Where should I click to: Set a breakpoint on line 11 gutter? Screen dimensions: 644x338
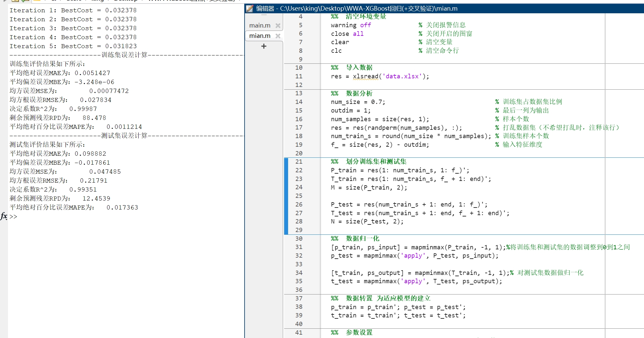click(x=316, y=76)
